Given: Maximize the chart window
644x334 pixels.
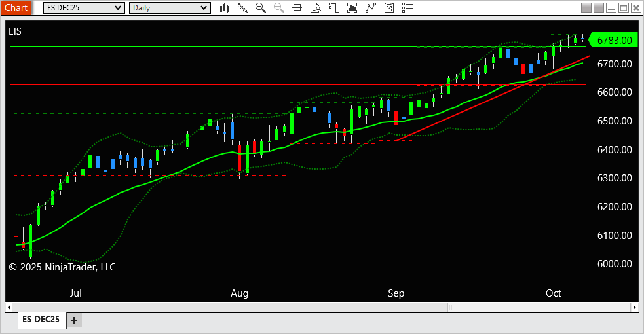Looking at the screenshot, I should pos(624,8).
